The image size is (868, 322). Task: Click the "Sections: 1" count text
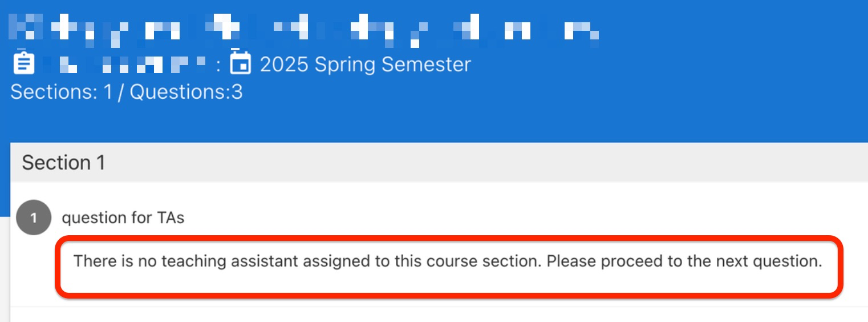(x=60, y=92)
